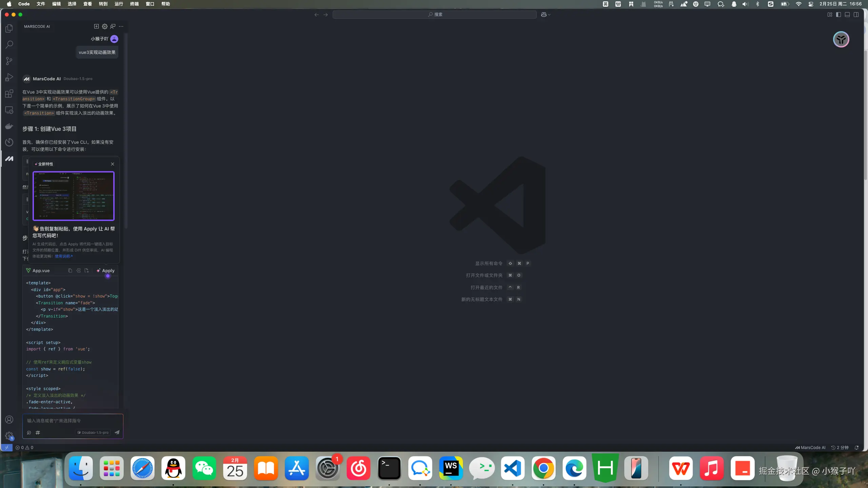Click the Apply button for App.vue
This screenshot has width=868, height=488.
105,270
